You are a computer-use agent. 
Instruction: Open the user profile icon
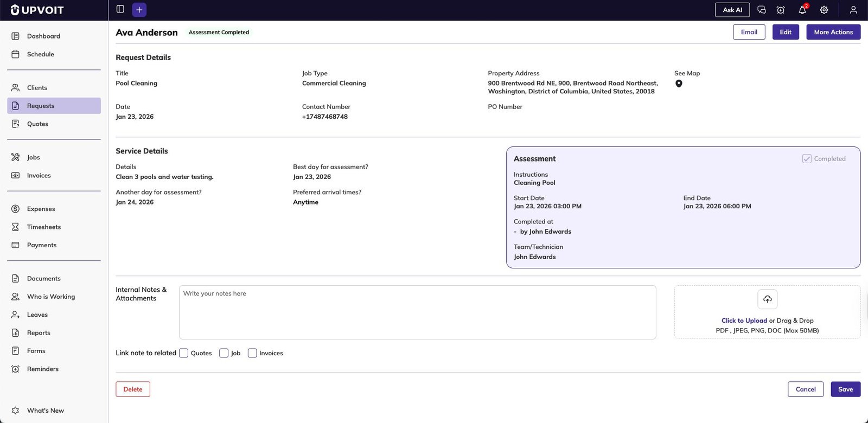pyautogui.click(x=853, y=10)
